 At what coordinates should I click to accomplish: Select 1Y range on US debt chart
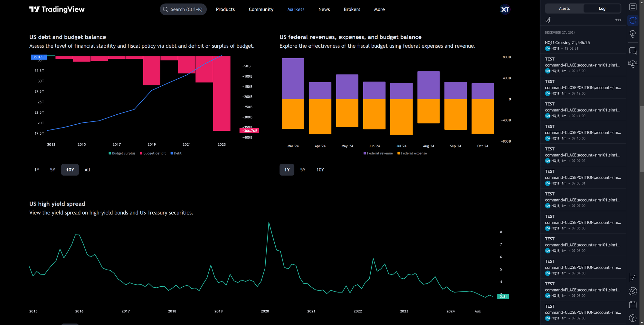click(x=37, y=170)
